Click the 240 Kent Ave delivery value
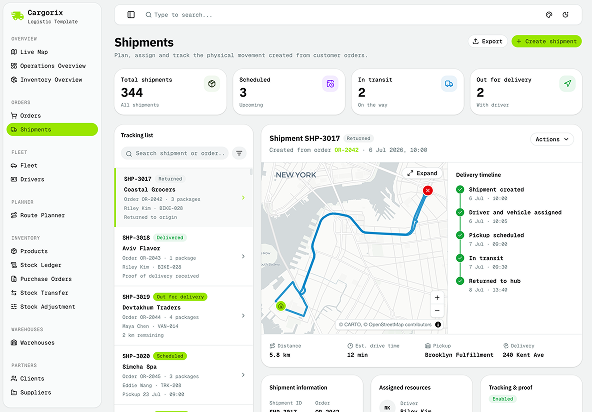Viewport: 592px width, 412px height. point(523,355)
